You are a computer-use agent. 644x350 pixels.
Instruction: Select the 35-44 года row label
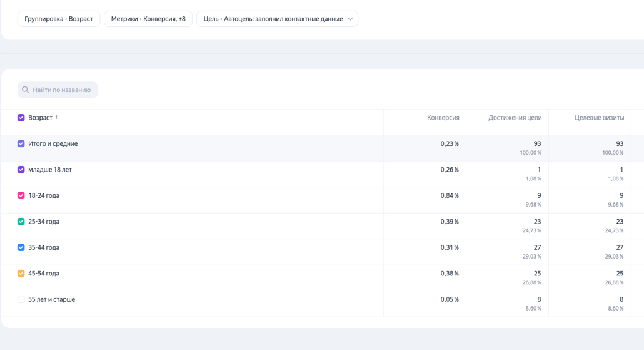coord(44,247)
